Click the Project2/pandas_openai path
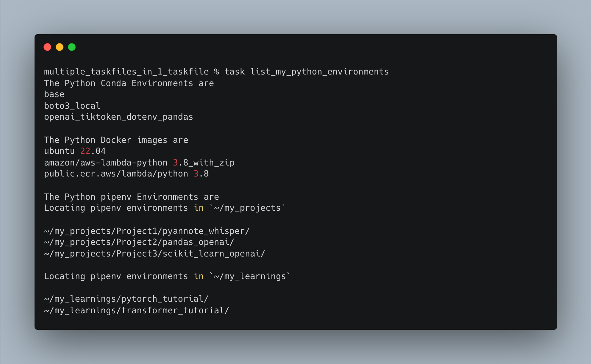The image size is (591, 364). [139, 242]
